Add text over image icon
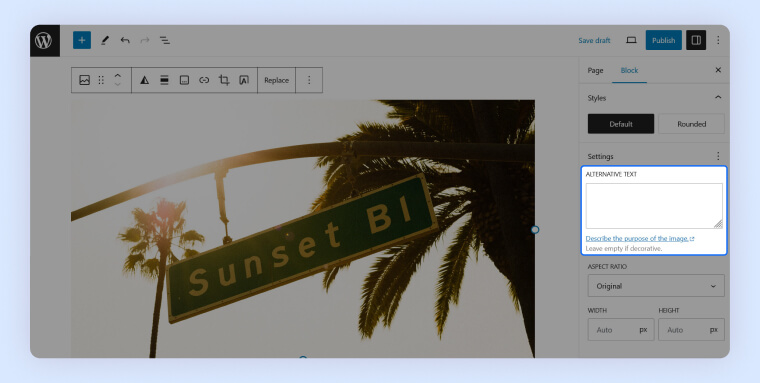This screenshot has width=760, height=383. coord(244,80)
